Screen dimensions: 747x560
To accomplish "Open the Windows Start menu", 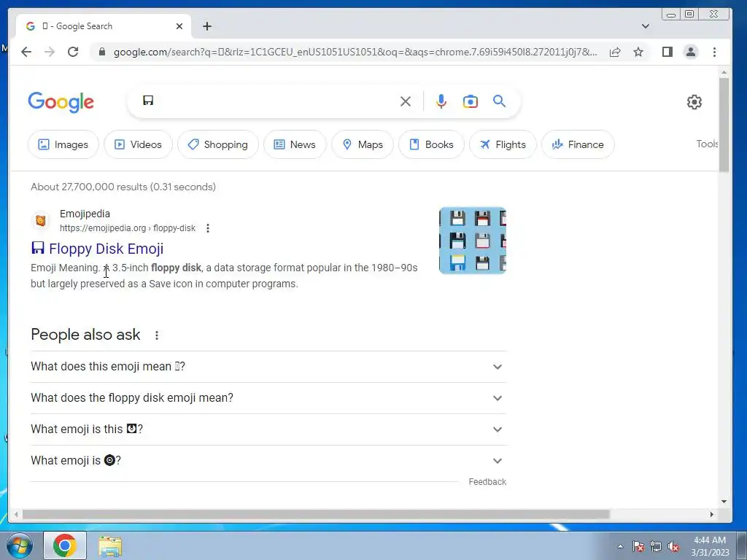I will (x=19, y=545).
